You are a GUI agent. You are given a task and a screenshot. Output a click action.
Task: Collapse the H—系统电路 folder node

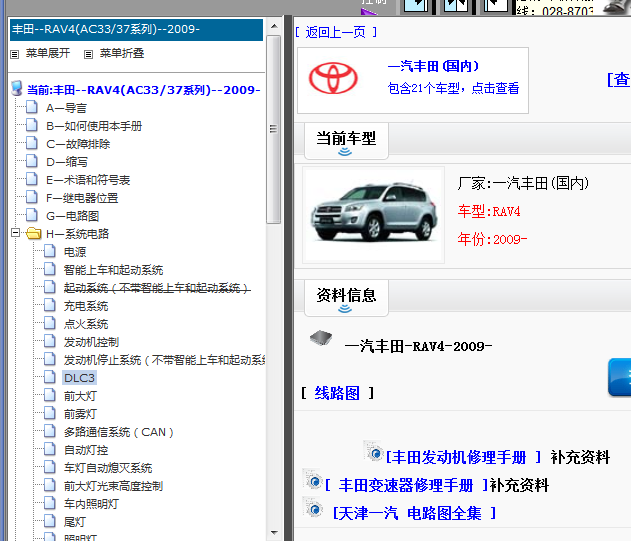[15, 233]
